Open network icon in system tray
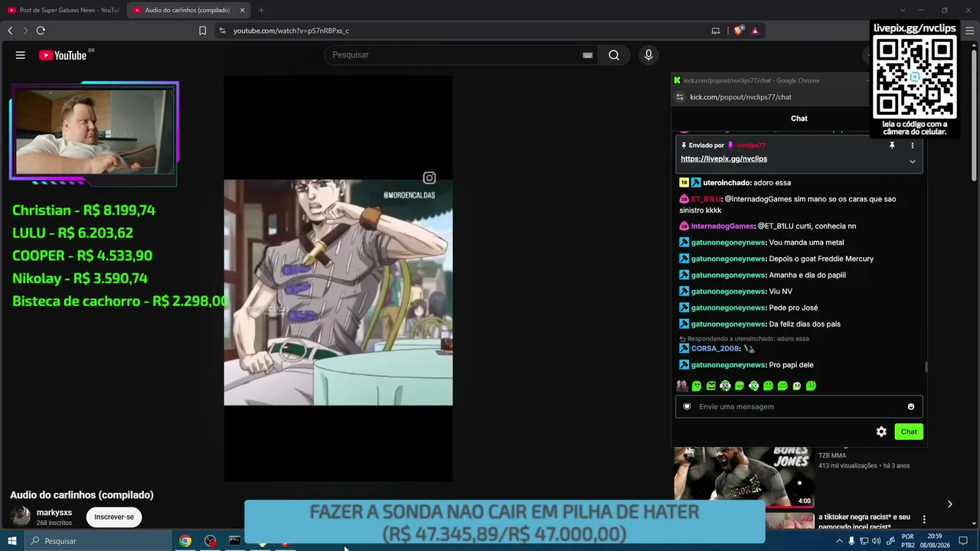 click(x=864, y=541)
